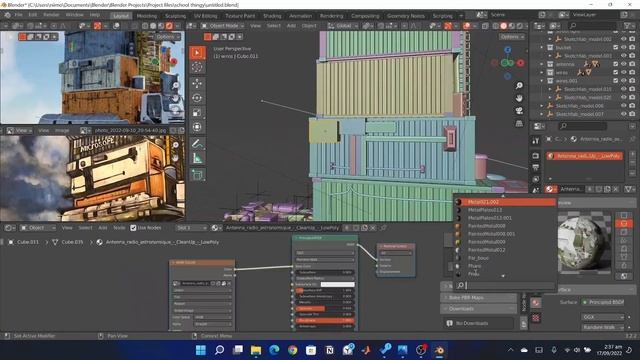This screenshot has width=640, height=360.
Task: Choose MetalPlates013 from the material list
Action: click(484, 210)
